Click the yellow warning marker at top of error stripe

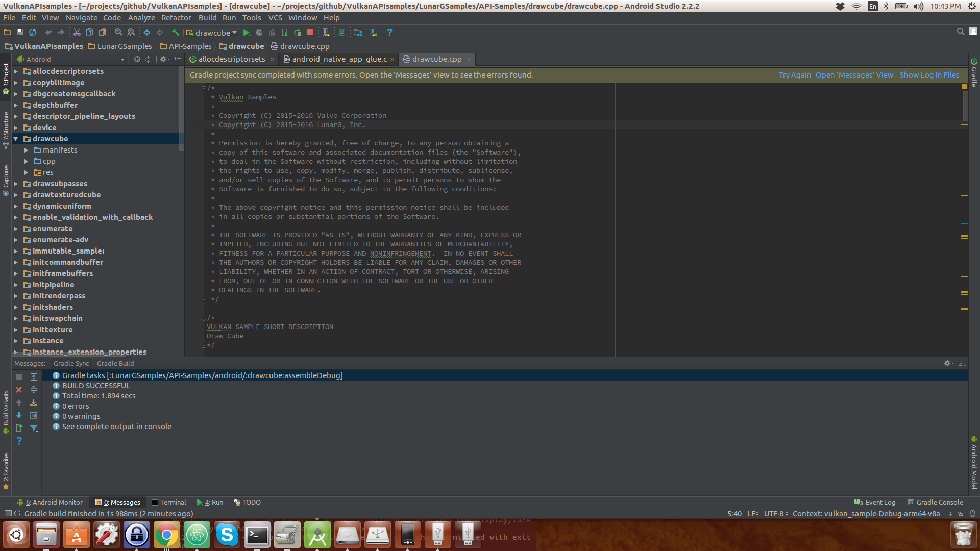[965, 87]
